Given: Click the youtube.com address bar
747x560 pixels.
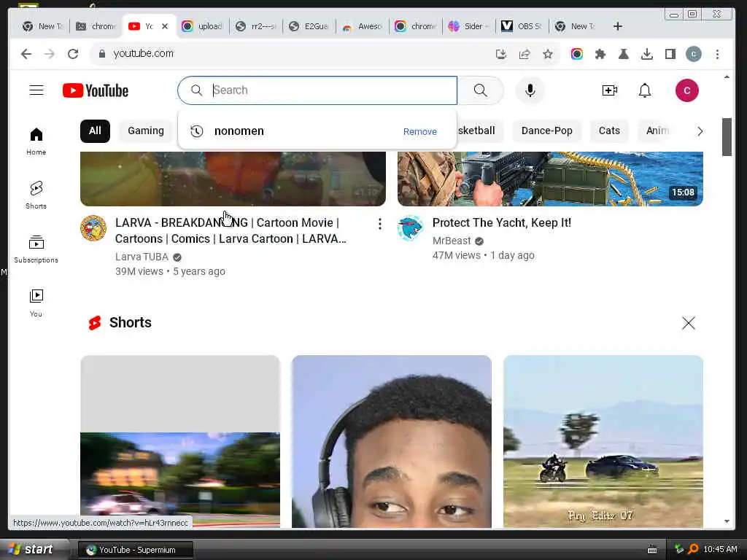Looking at the screenshot, I should [290, 54].
